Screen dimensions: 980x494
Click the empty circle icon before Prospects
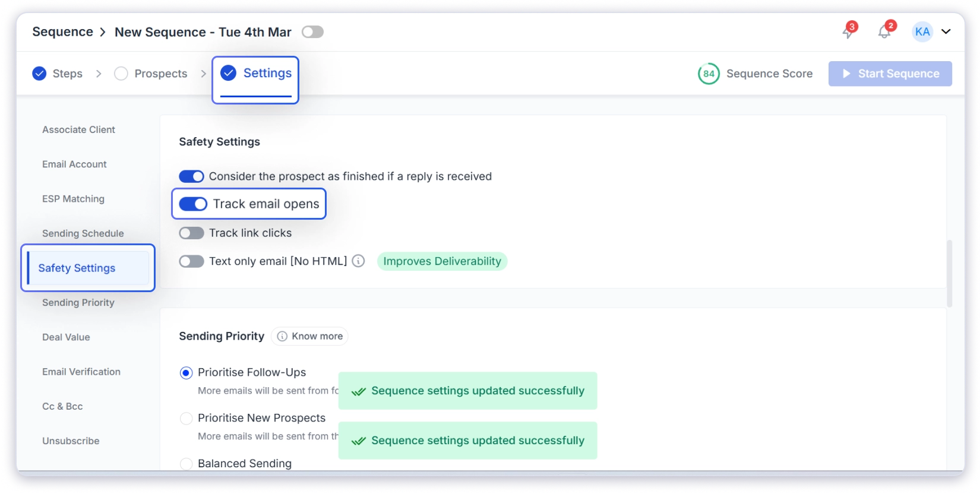[121, 74]
